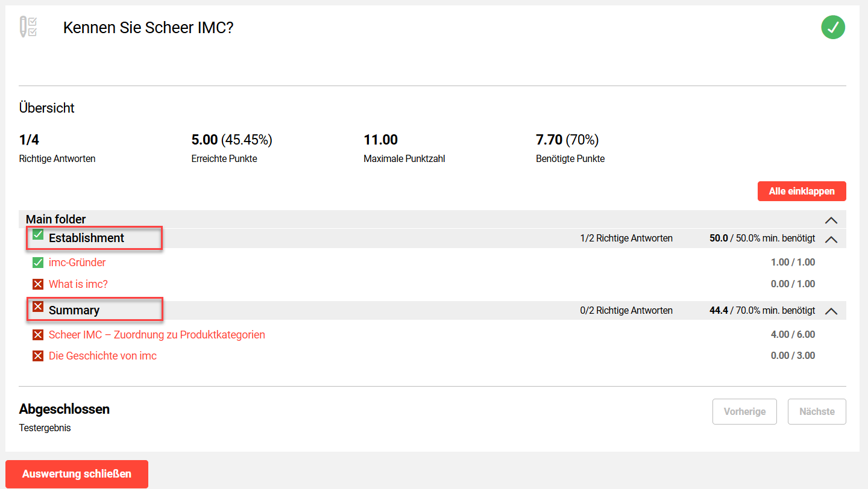Click red X icon beside Summary
The height and width of the screenshot is (489, 868).
click(x=38, y=307)
